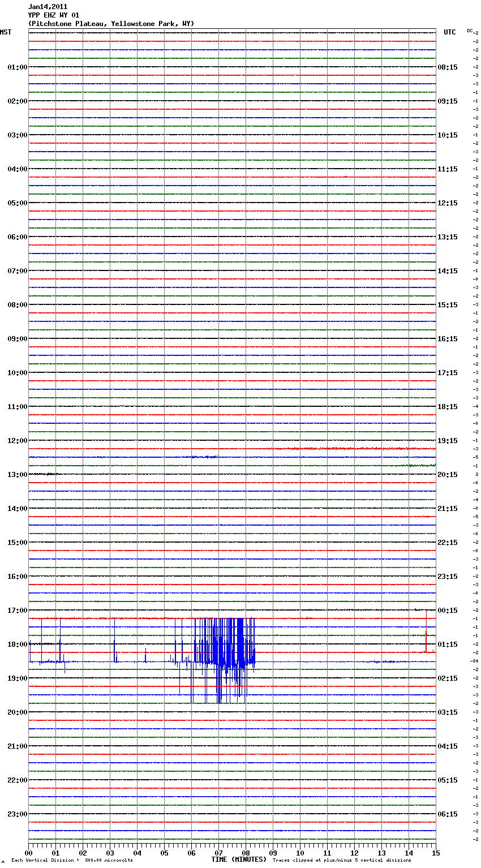The height and width of the screenshot is (868, 481).
Task: Click the 16:15 UTC time label
Action: (448, 339)
